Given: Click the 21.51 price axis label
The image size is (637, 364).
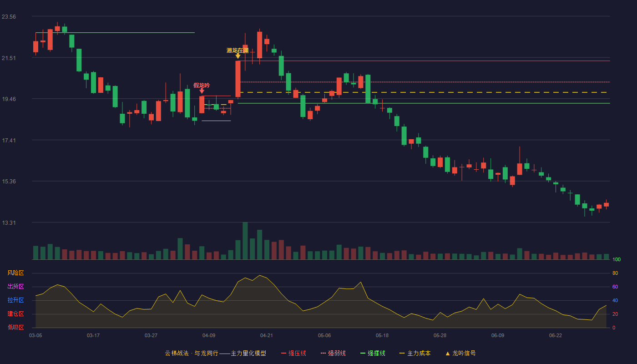Looking at the screenshot, I should point(9,58).
